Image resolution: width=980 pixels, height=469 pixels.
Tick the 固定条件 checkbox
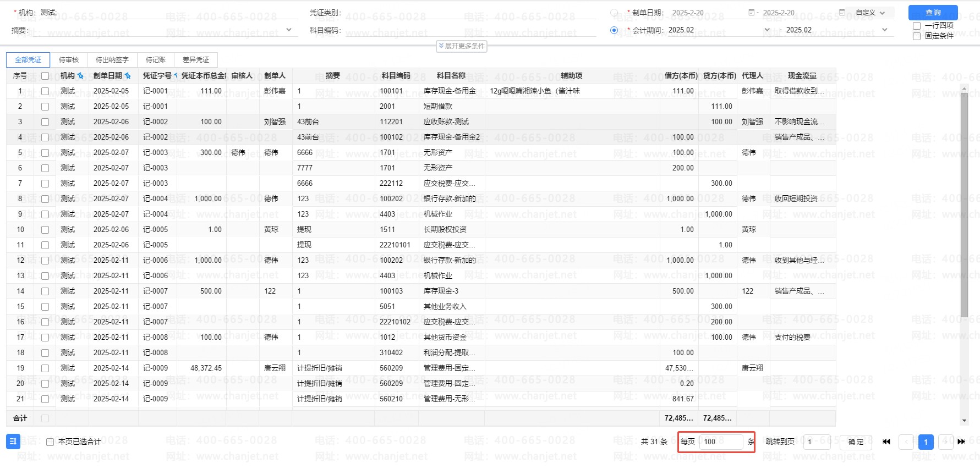[x=917, y=36]
